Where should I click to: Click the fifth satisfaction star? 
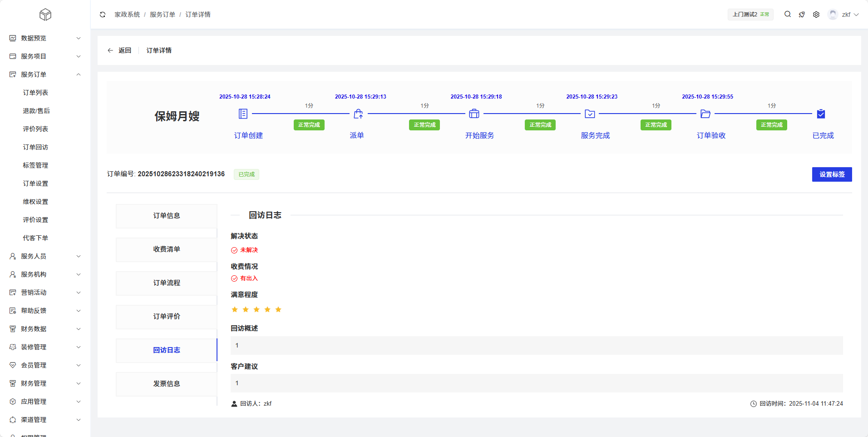tap(278, 310)
